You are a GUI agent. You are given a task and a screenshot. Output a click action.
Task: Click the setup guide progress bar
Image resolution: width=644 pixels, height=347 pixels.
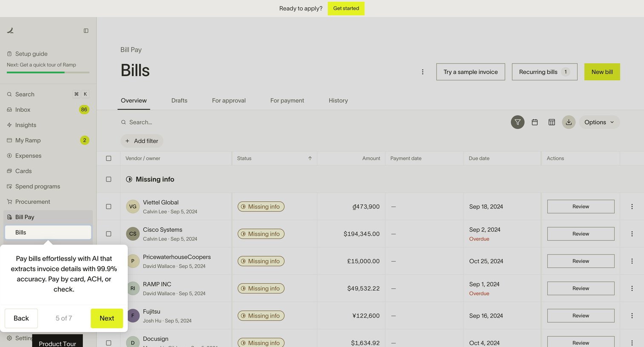48,72
